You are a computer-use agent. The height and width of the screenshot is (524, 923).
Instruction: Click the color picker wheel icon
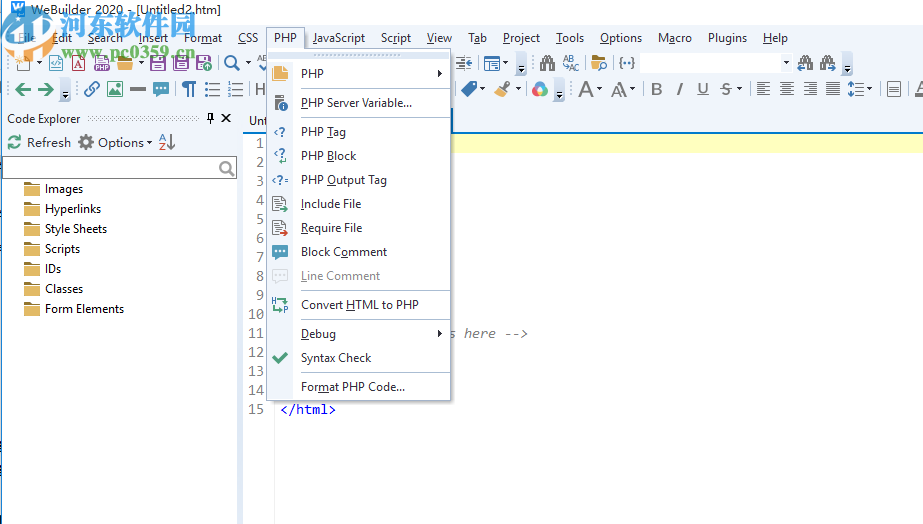(540, 89)
